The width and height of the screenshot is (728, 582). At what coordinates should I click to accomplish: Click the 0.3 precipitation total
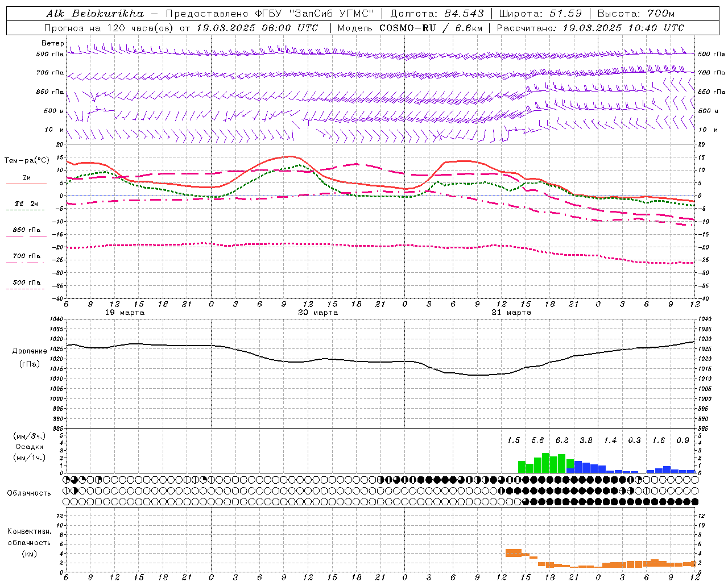(634, 440)
